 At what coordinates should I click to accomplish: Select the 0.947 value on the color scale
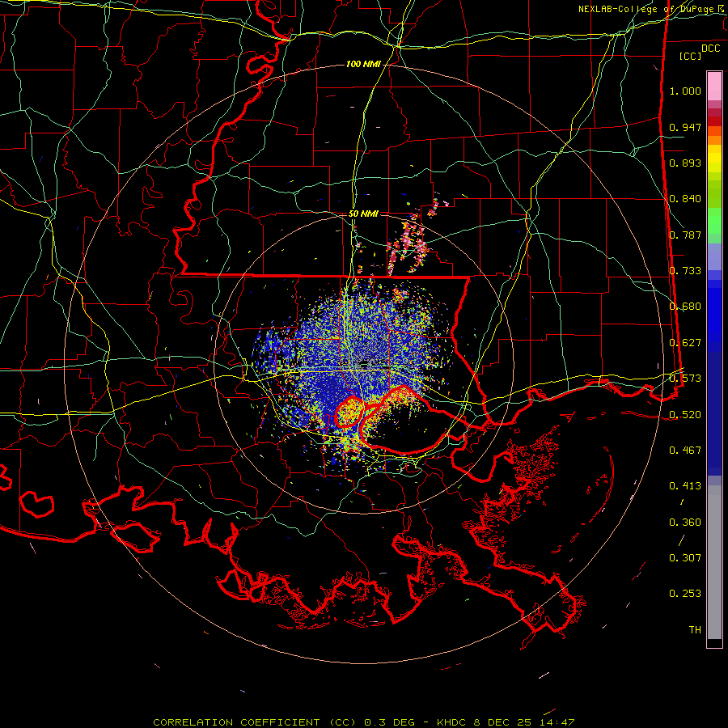(x=685, y=127)
